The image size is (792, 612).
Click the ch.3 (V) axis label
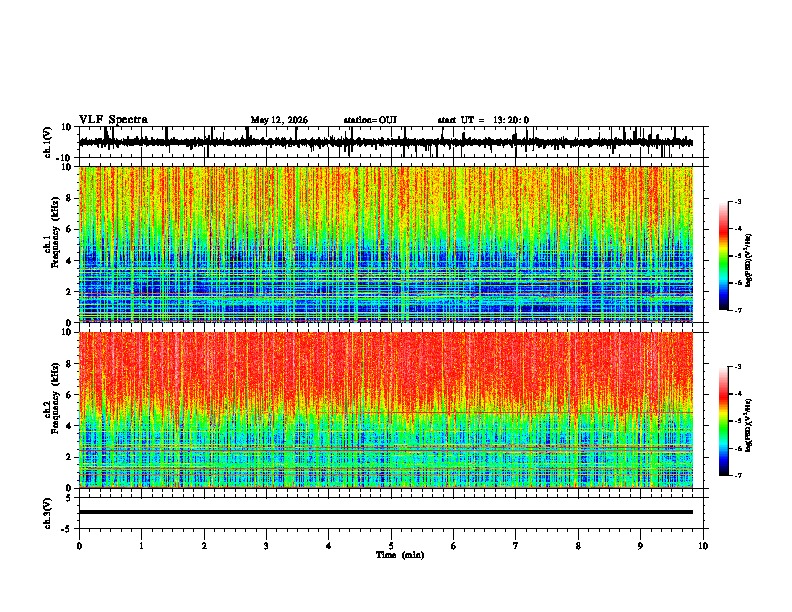48,513
